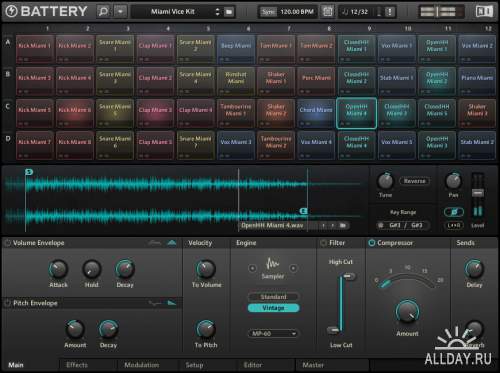
Task: Click the Volume Envelope Decay knob
Action: point(125,269)
